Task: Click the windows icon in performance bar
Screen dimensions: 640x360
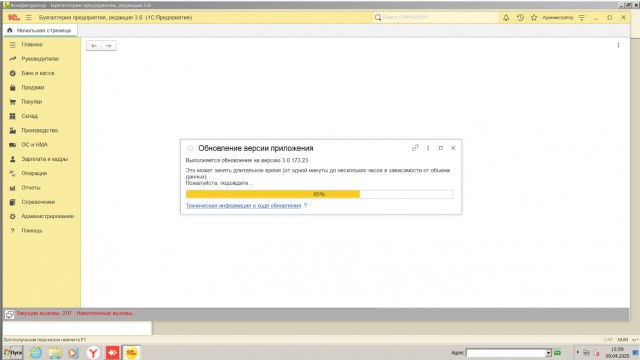Action: point(9,314)
